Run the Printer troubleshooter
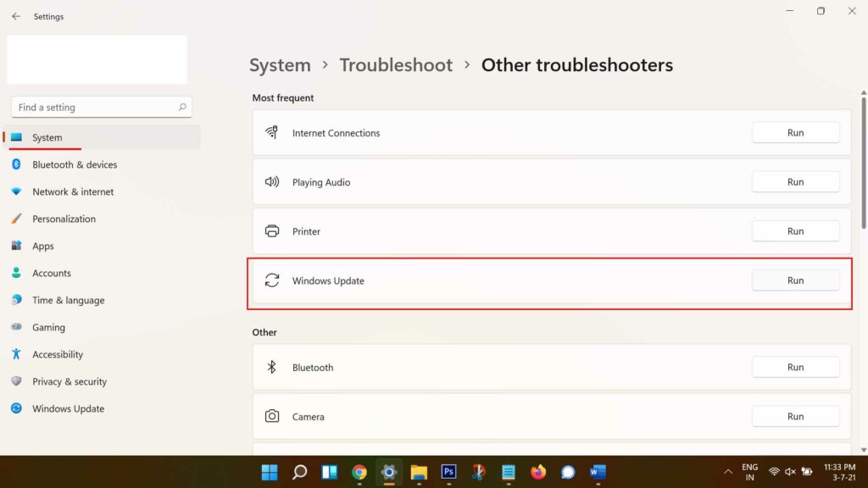Image resolution: width=868 pixels, height=488 pixels. tap(795, 230)
